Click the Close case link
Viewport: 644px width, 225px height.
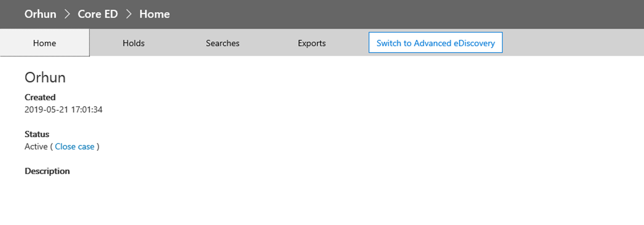[75, 147]
